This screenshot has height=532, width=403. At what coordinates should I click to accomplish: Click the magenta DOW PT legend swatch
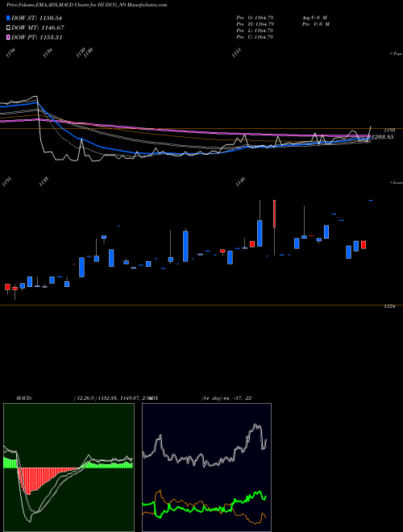click(8, 37)
